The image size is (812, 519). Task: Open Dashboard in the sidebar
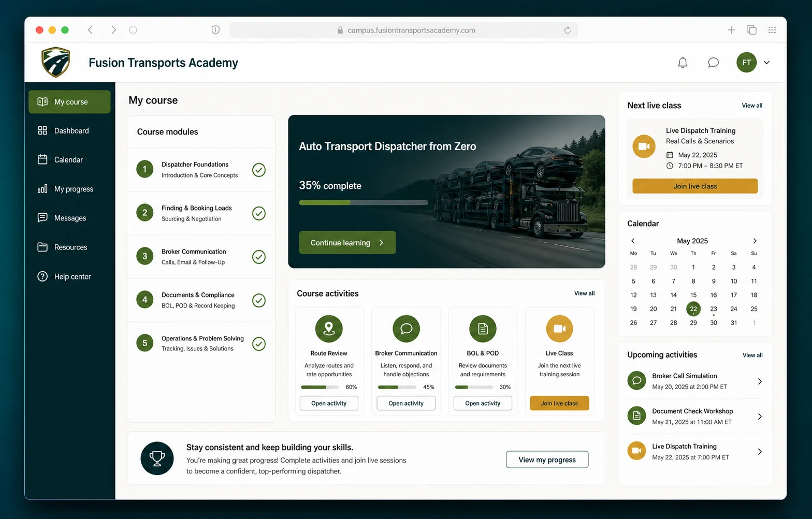click(x=69, y=131)
